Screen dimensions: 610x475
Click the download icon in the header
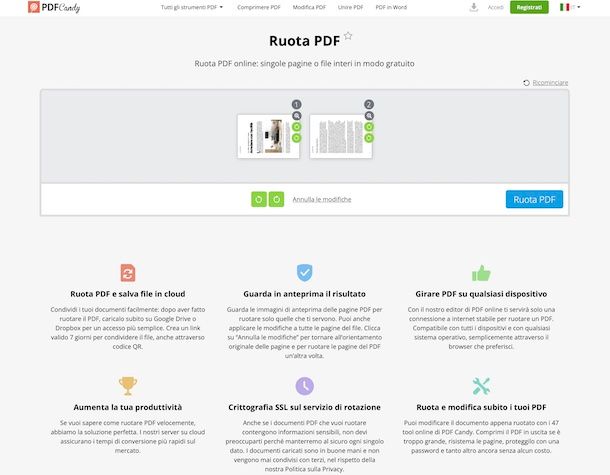click(x=473, y=7)
